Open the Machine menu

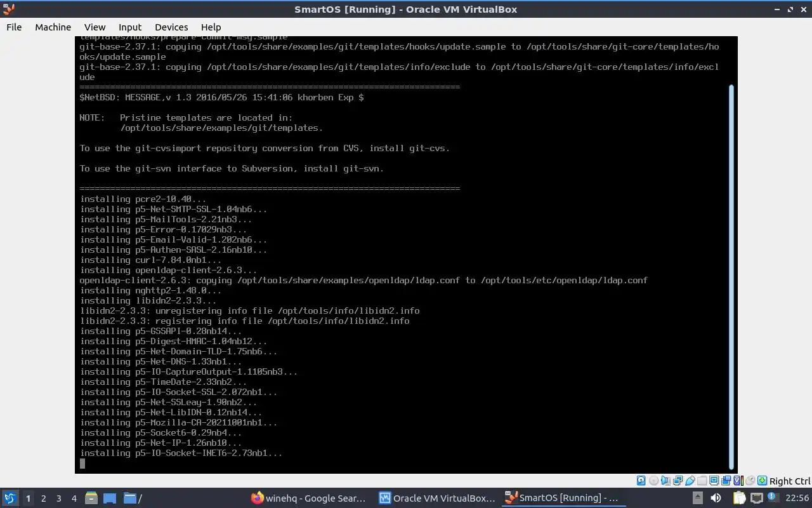coord(53,27)
